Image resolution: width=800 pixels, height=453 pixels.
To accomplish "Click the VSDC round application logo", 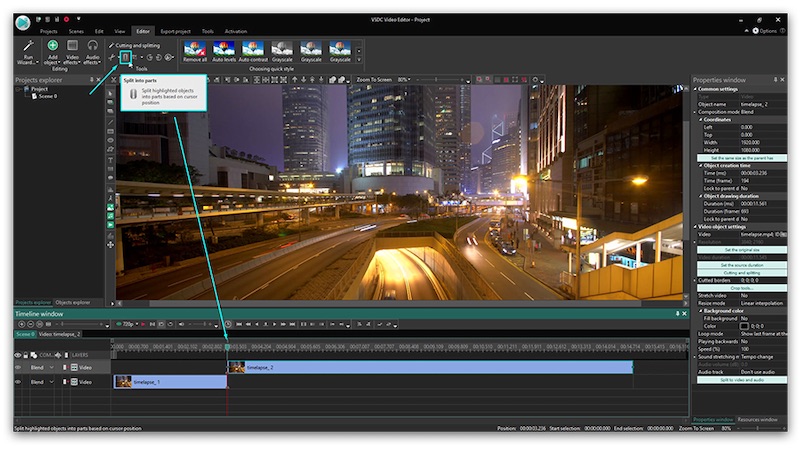I will pyautogui.click(x=22, y=23).
